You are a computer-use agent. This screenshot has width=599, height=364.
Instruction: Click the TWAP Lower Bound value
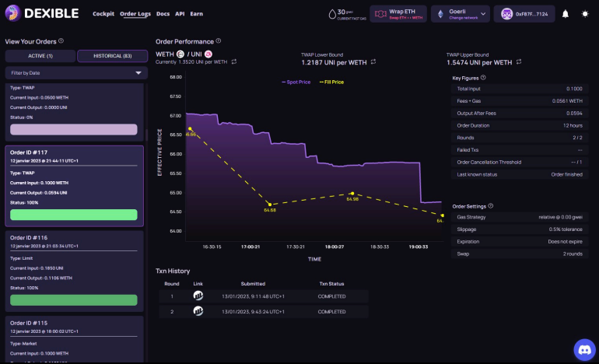pyautogui.click(x=334, y=62)
